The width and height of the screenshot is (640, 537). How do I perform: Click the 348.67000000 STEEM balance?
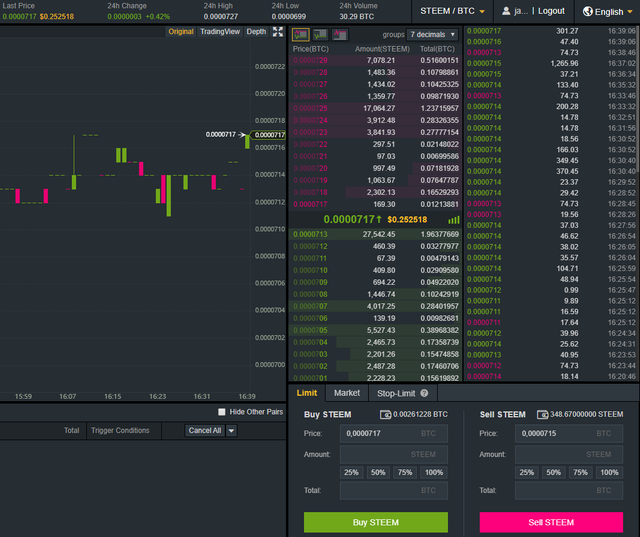(587, 415)
